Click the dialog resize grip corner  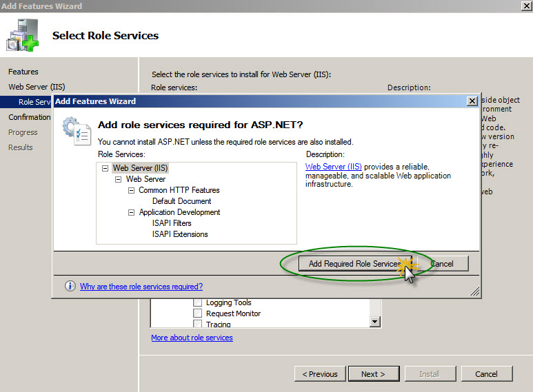tap(475, 291)
